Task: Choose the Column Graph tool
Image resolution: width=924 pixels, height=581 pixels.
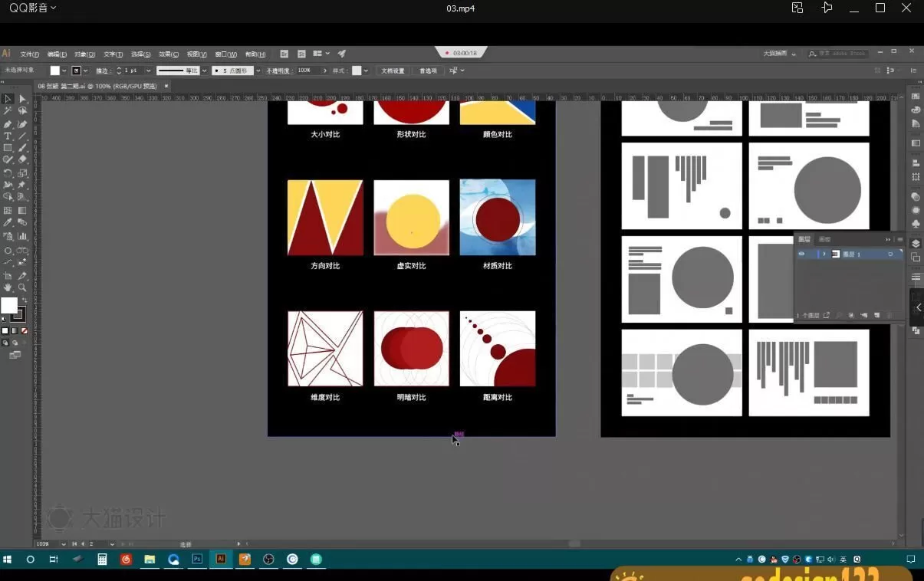Action: pyautogui.click(x=22, y=236)
